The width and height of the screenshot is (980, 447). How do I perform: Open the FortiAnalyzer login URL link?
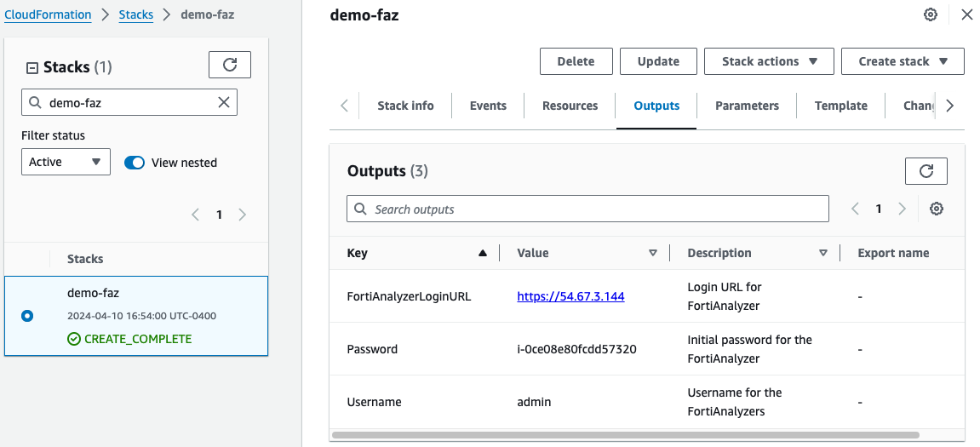[570, 296]
